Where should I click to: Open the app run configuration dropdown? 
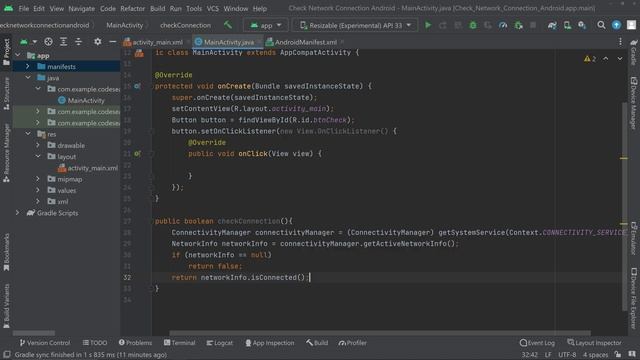(266, 25)
